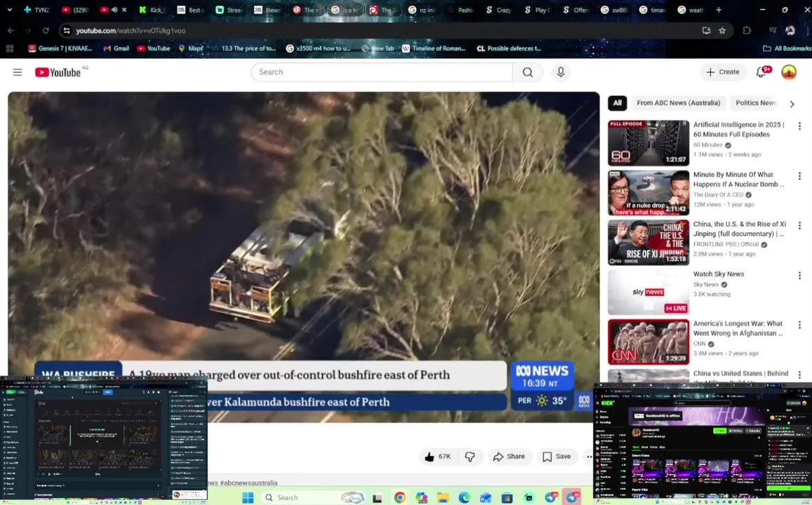Switch to the TVNZ tab
The height and width of the screenshot is (505, 812).
[x=36, y=10]
